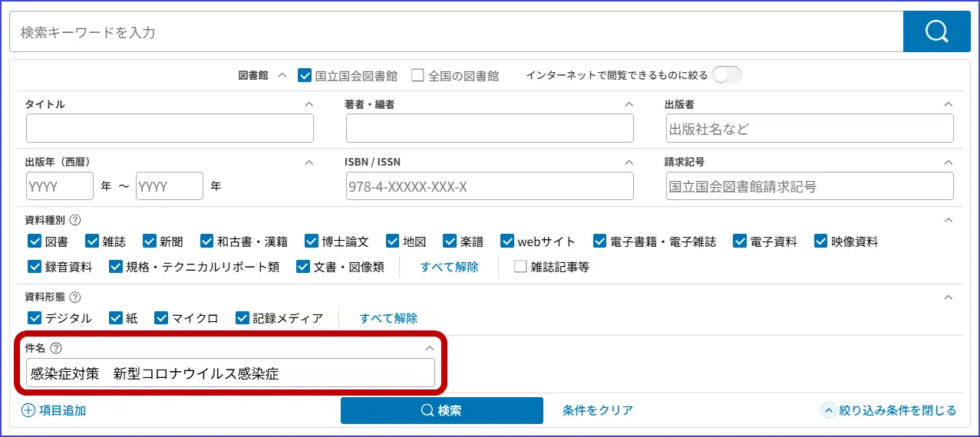The height and width of the screenshot is (437, 980).
Task: Click the 検索 button
Action: click(441, 411)
